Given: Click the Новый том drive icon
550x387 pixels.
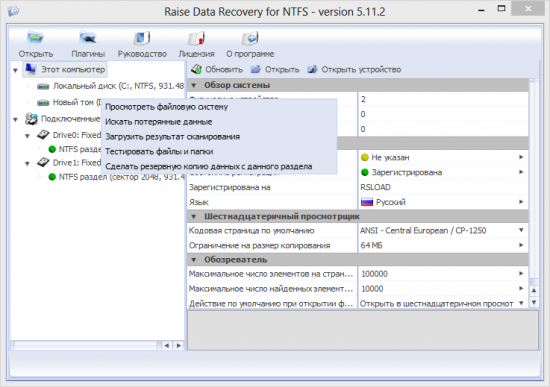Looking at the screenshot, I should (x=43, y=102).
